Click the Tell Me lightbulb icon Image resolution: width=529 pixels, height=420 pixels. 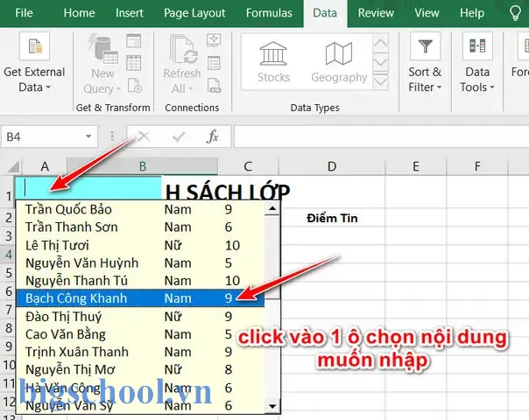point(515,13)
